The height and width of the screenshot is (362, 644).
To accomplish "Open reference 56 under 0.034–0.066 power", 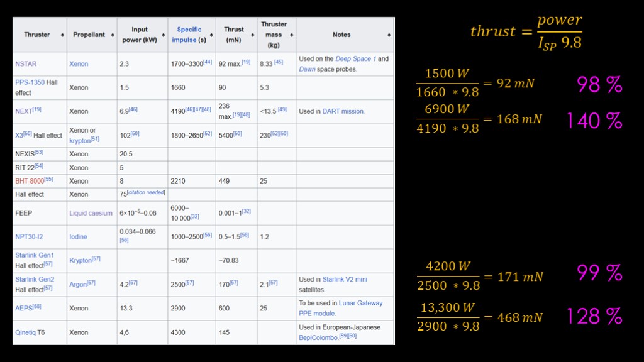I will pyautogui.click(x=124, y=240).
